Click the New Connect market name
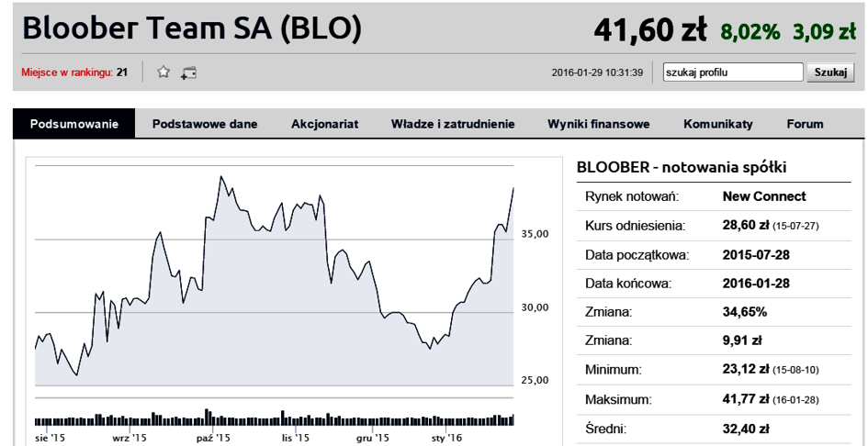This screenshot has width=868, height=446. pos(764,196)
